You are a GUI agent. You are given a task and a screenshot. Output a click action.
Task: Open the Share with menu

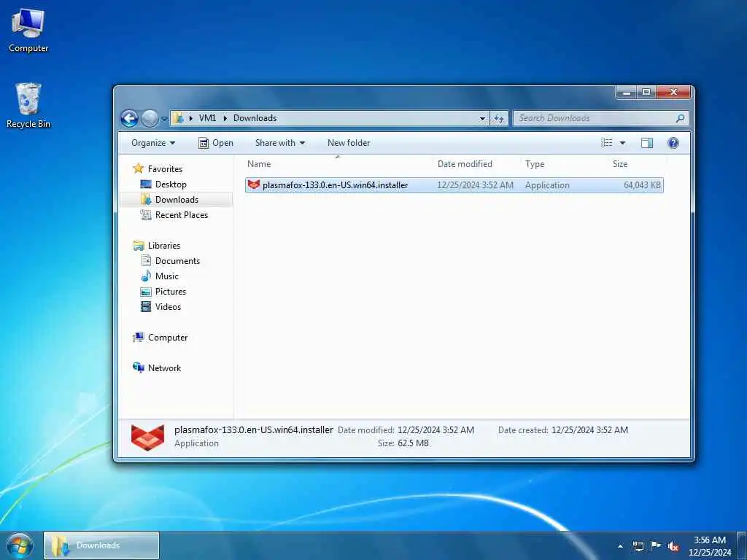[x=279, y=143]
